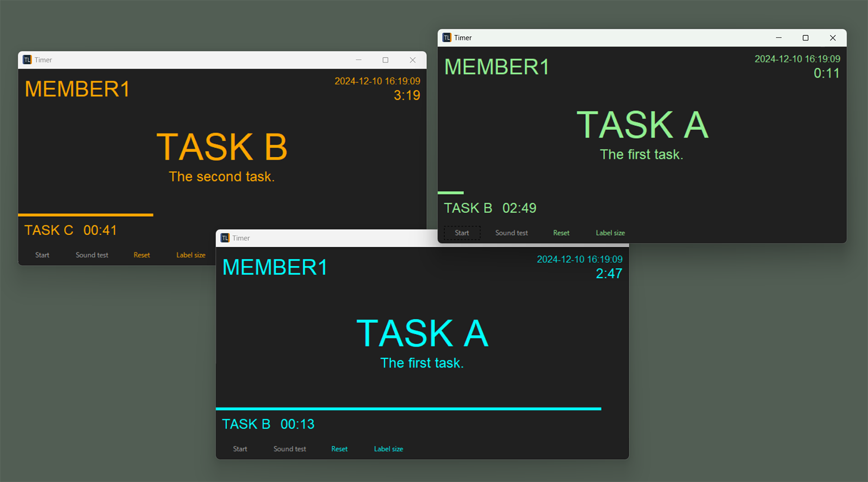Image resolution: width=868 pixels, height=482 pixels.
Task: Click 'TASK B 00:13' next task label
Action: click(x=268, y=424)
